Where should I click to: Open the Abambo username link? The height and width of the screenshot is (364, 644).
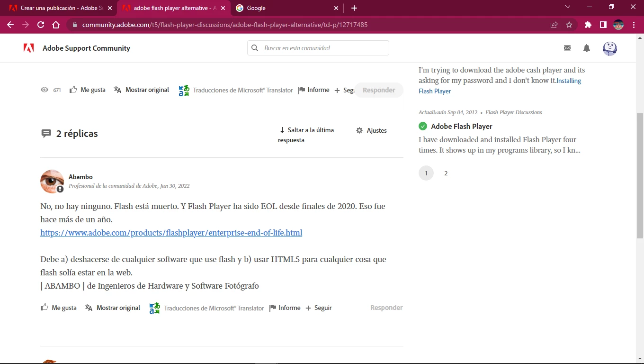[80, 177]
